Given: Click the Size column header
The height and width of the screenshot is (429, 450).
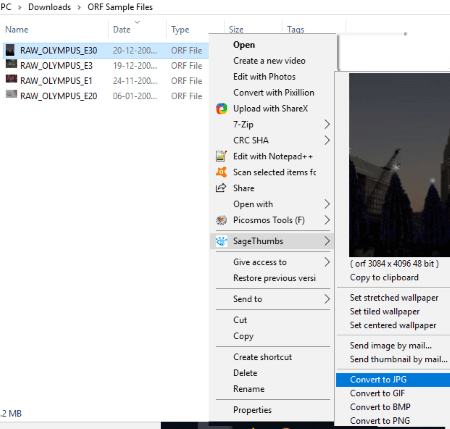Looking at the screenshot, I should pyautogui.click(x=236, y=29).
